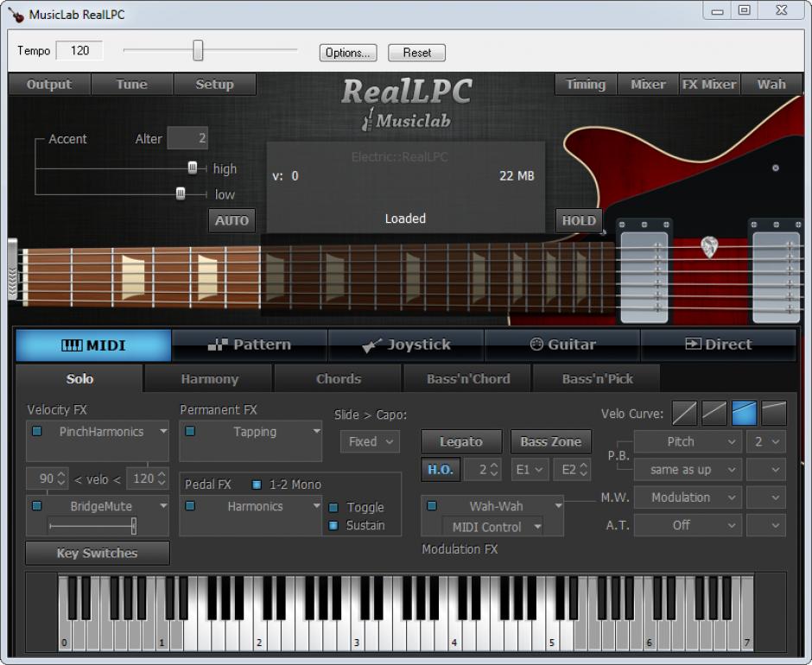Click the Options... button
This screenshot has height=665, width=812.
[x=348, y=53]
